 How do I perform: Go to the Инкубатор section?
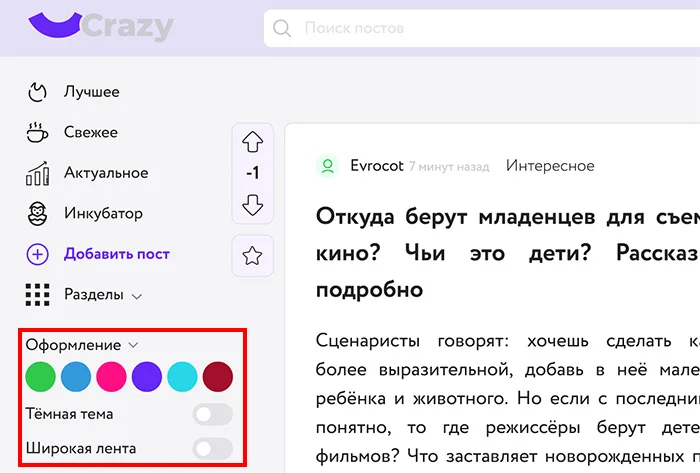pyautogui.click(x=103, y=213)
